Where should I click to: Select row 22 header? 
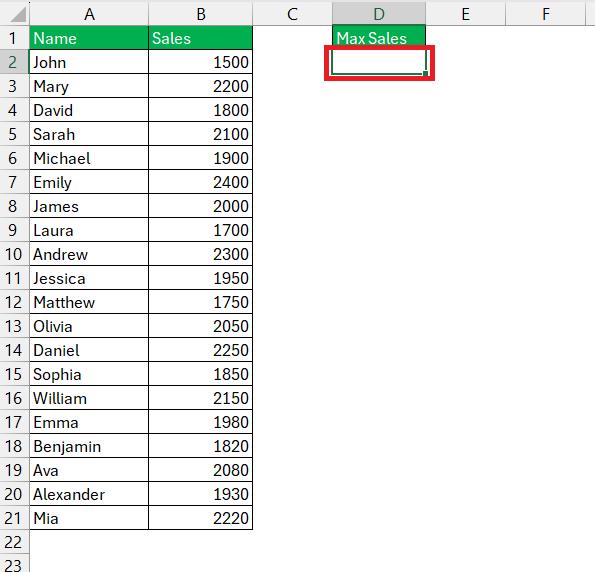point(14,542)
